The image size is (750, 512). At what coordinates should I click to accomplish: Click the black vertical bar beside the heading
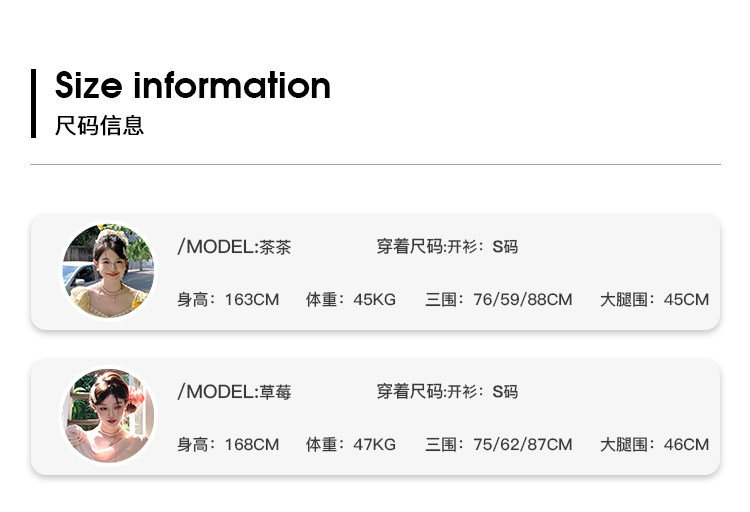coord(33,102)
